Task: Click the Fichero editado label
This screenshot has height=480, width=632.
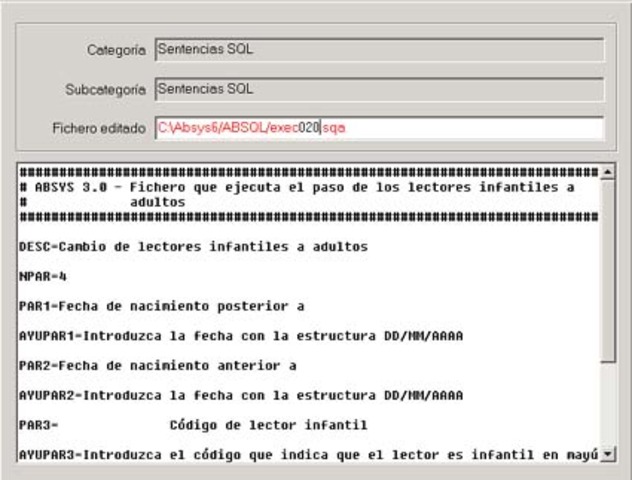Action: tap(99, 128)
